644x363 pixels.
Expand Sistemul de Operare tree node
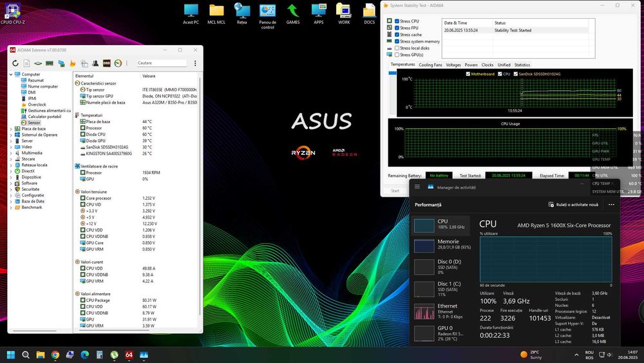(11, 135)
